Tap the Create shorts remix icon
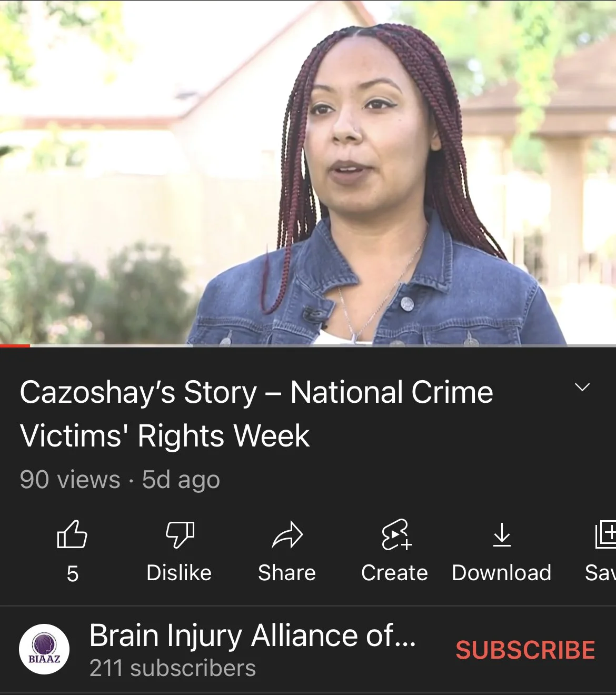This screenshot has width=616, height=695. coord(396,534)
